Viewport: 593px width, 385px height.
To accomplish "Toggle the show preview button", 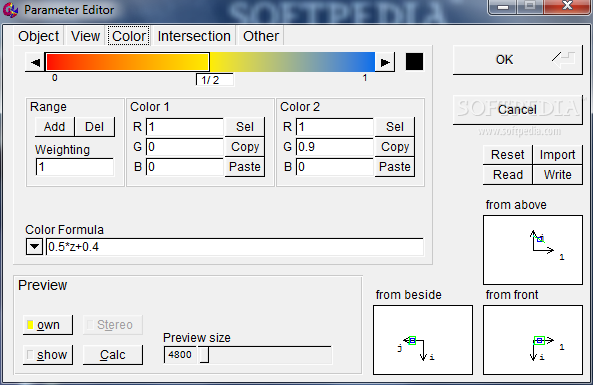I will pyautogui.click(x=48, y=355).
